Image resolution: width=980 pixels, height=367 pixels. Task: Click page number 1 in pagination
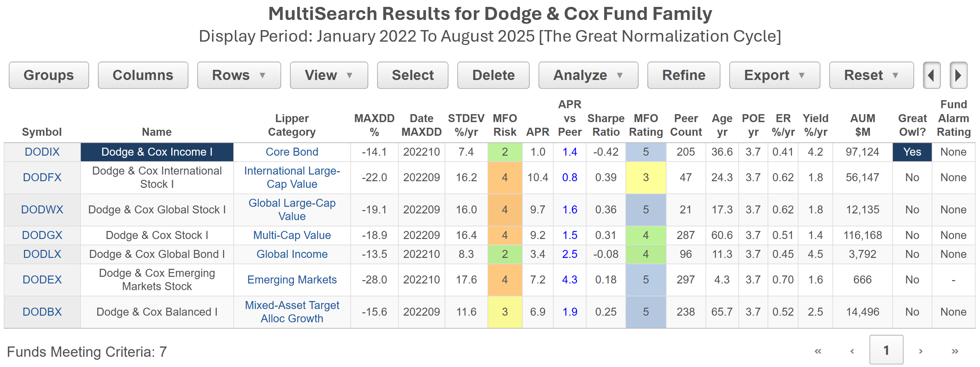click(886, 350)
